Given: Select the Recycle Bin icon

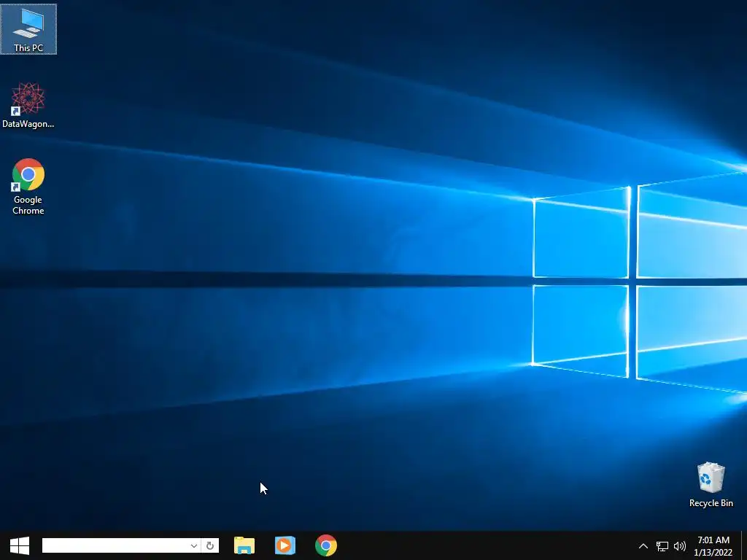Looking at the screenshot, I should (x=711, y=485).
